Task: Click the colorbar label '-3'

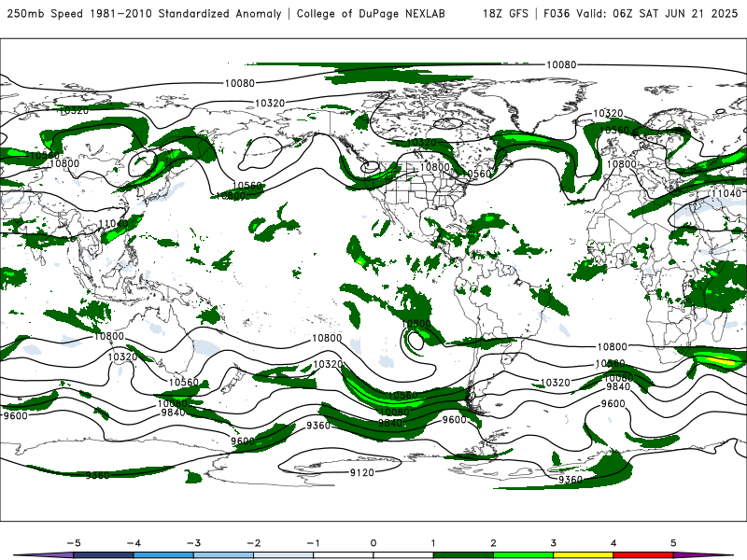Action: pyautogui.click(x=193, y=543)
